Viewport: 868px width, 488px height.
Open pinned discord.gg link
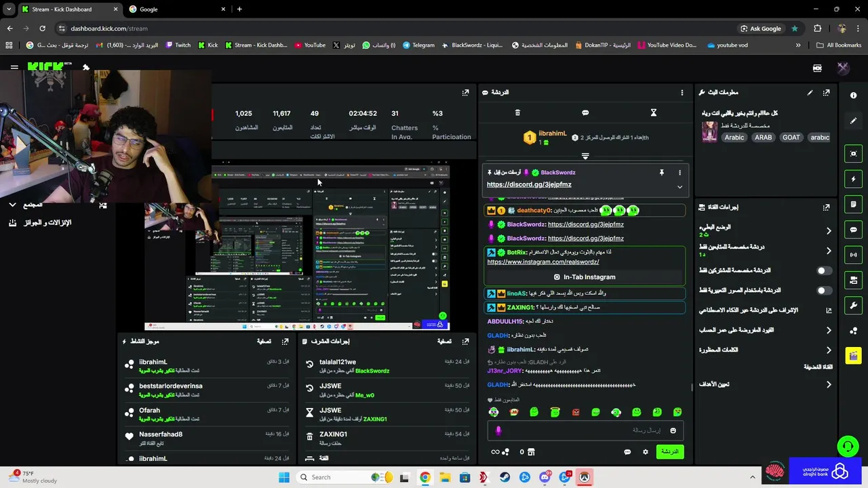tap(529, 184)
